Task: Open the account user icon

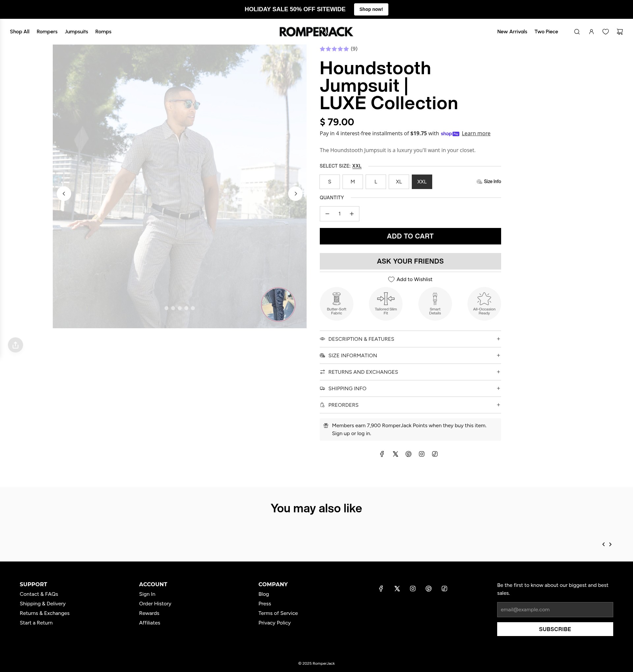Action: [x=591, y=32]
